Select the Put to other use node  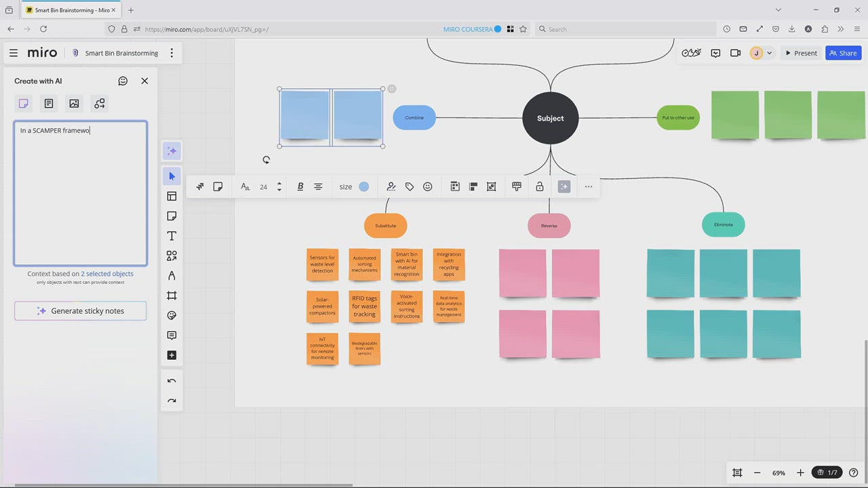[x=678, y=118]
